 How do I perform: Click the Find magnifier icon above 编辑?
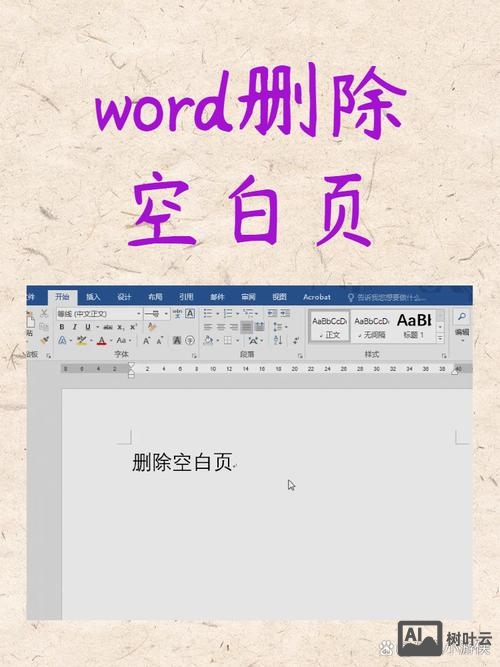click(462, 316)
